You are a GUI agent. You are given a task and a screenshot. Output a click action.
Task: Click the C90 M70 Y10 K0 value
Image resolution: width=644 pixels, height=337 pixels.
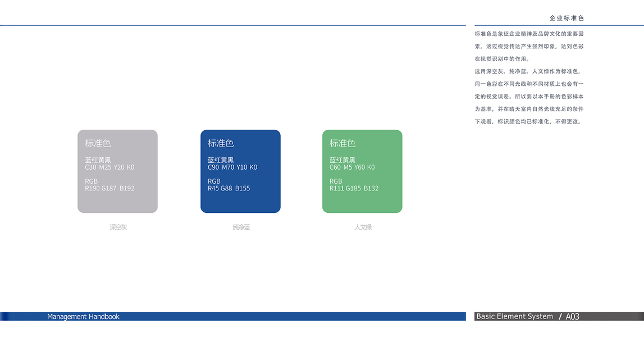coord(232,167)
